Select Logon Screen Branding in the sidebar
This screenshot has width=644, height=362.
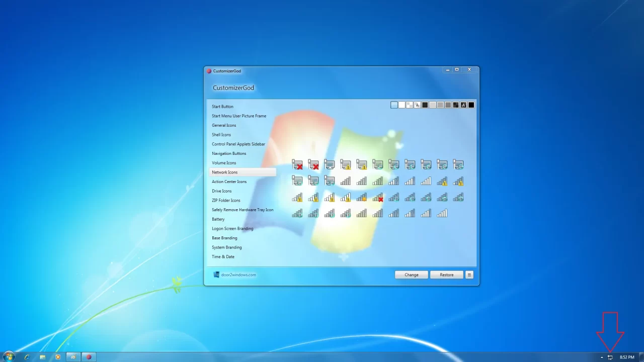[x=232, y=228]
